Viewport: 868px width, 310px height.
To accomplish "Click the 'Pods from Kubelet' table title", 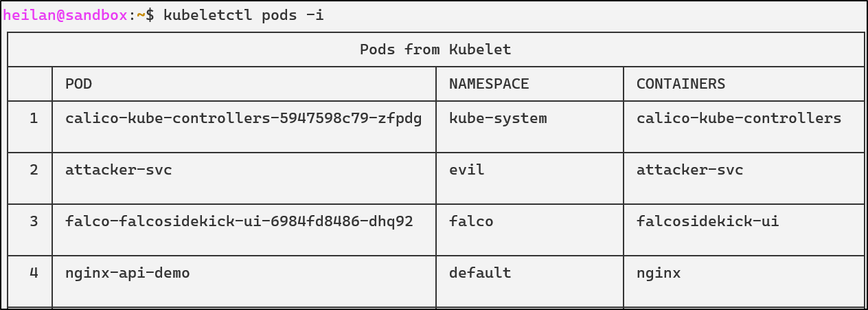I will [x=435, y=49].
